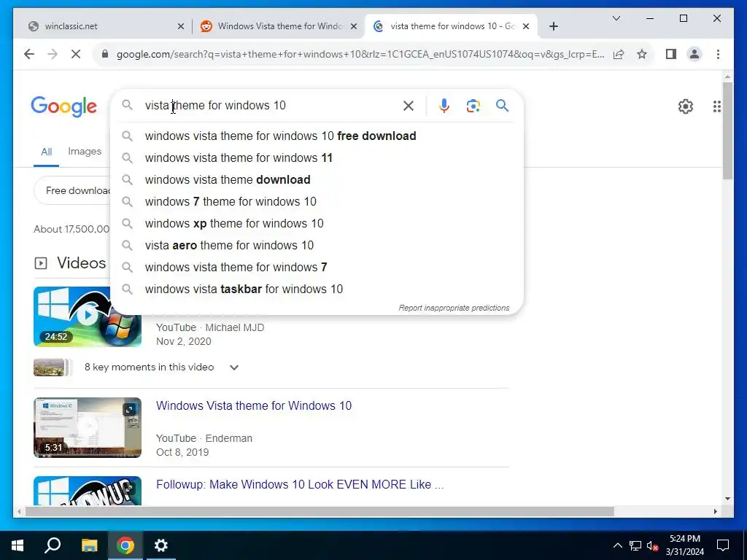Choose 'windows 7 theme for windows 10' suggestion
Image resolution: width=747 pixels, height=560 pixels.
click(x=317, y=202)
